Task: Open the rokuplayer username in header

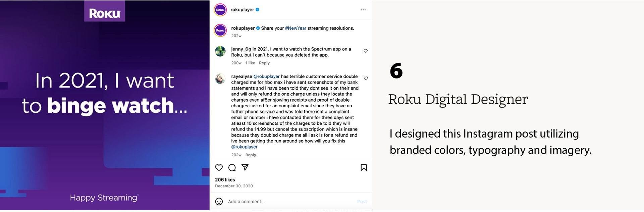Action: 242,10
